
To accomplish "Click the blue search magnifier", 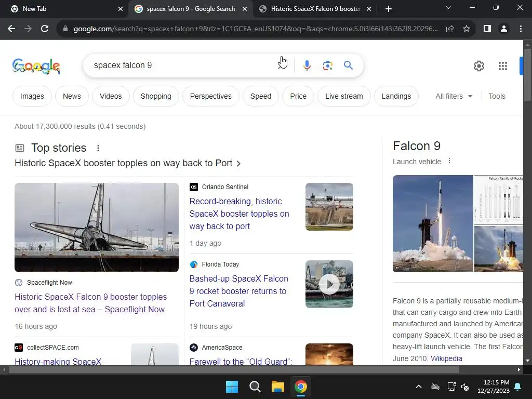I will [348, 65].
